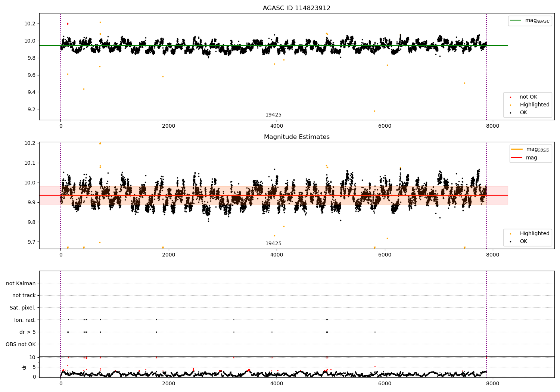Click the 5 tick on the dr axis
The height and width of the screenshot is (392, 560).
[34, 367]
